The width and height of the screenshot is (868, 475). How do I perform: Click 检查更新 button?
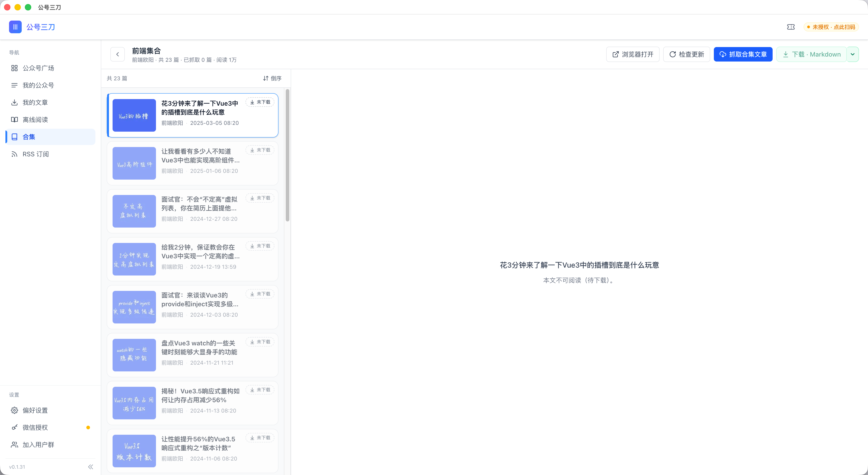coord(686,54)
